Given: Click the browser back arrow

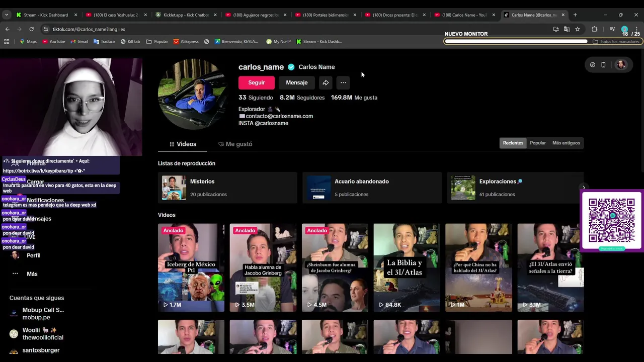Looking at the screenshot, I should click(7, 29).
